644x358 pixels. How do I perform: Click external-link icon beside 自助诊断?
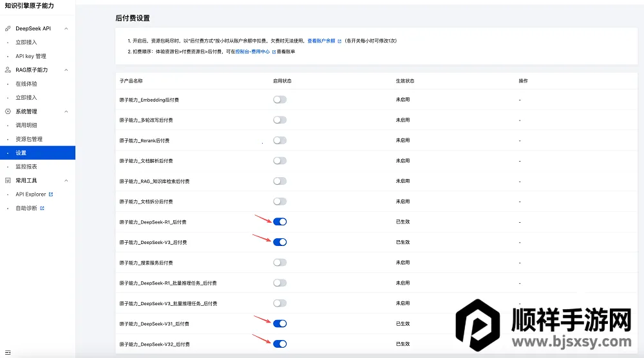(x=42, y=208)
